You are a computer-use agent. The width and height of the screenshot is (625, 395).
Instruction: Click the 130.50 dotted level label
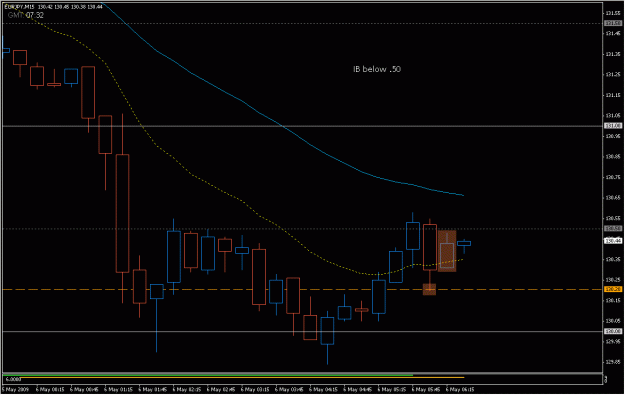[x=613, y=228]
